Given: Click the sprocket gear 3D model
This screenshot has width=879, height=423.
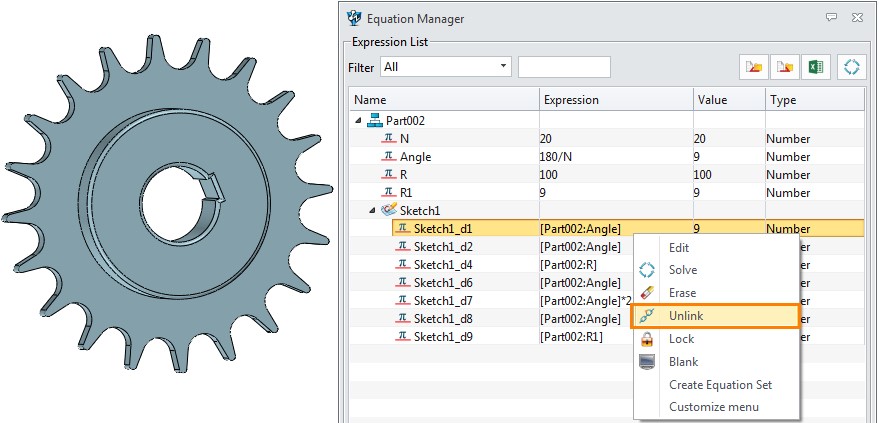Looking at the screenshot, I should [x=166, y=201].
